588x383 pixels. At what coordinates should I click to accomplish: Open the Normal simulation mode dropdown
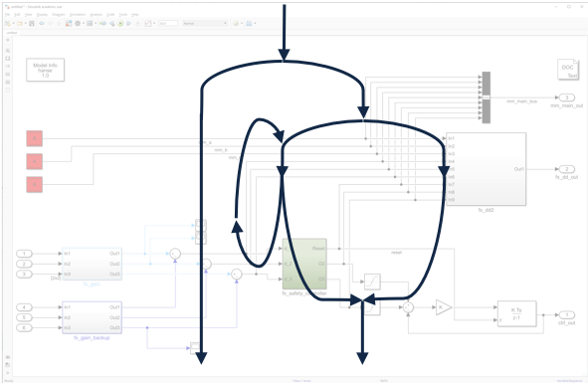tap(205, 23)
